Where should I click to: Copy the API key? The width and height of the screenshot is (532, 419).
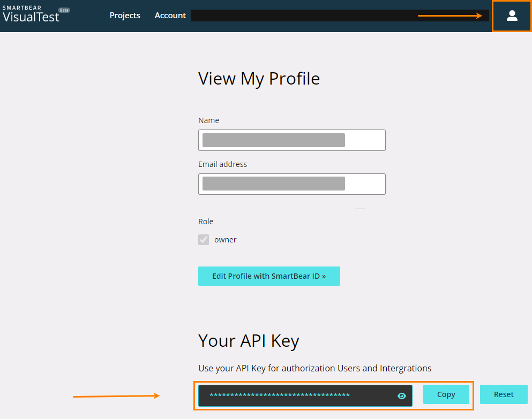pos(446,394)
